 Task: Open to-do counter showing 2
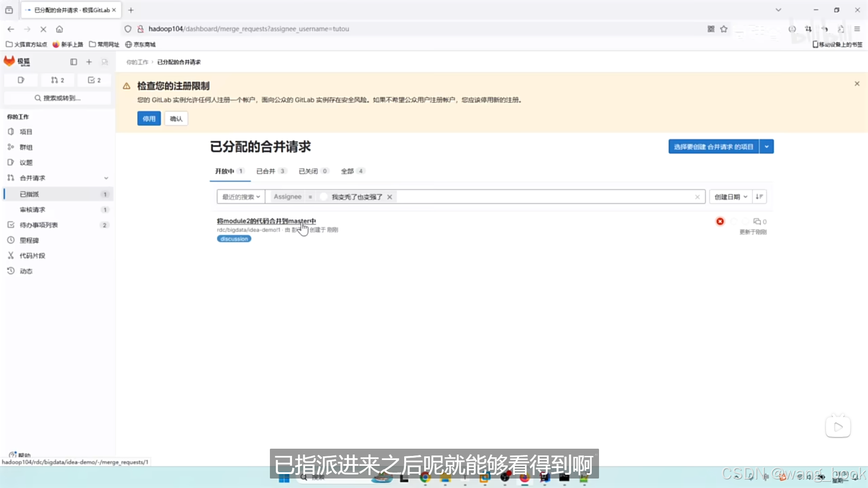94,80
